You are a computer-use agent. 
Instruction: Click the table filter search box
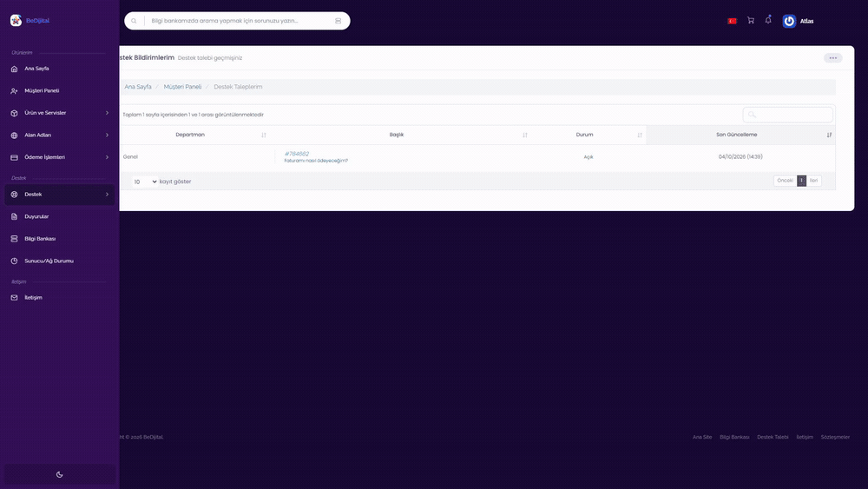pyautogui.click(x=787, y=115)
